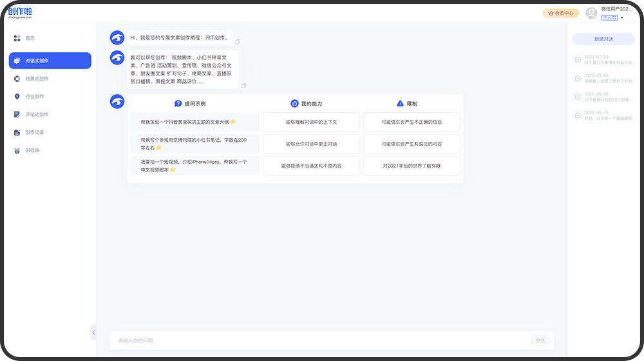Open 创作记录 history icon
Viewport: 644px width, 361px height.
17,133
